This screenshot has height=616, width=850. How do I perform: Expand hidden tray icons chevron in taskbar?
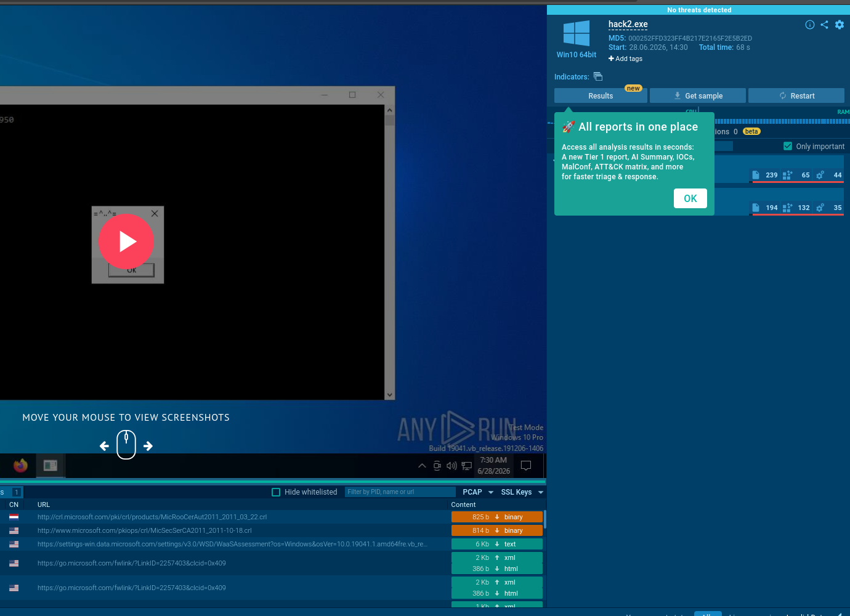pos(422,466)
